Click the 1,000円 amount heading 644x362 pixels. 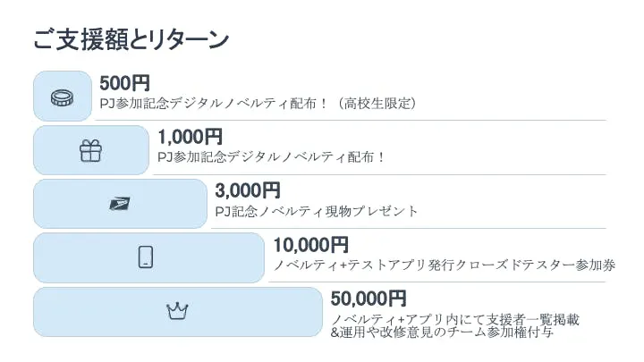[x=190, y=138]
